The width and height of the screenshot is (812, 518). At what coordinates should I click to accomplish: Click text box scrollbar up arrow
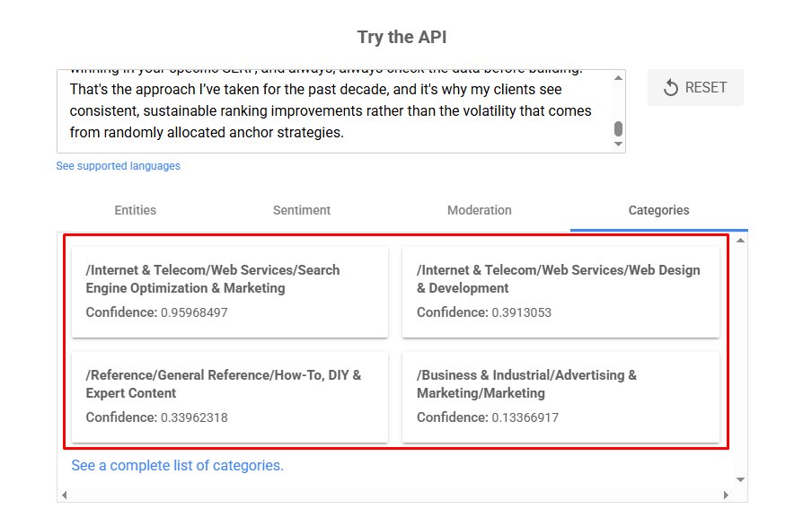coord(618,77)
